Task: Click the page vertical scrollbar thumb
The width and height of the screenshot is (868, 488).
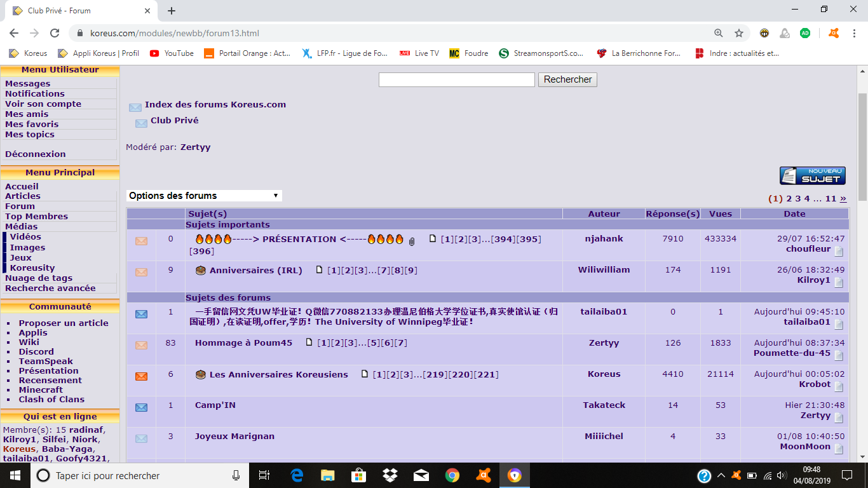Action: [x=862, y=146]
